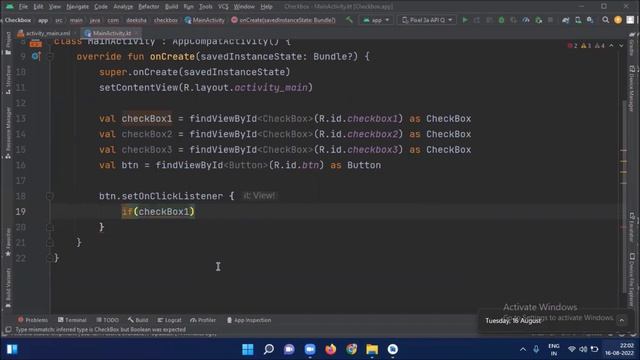Open the Device File Explorer in the right sidebar
The height and width of the screenshot is (360, 640).
pyautogui.click(x=631, y=280)
